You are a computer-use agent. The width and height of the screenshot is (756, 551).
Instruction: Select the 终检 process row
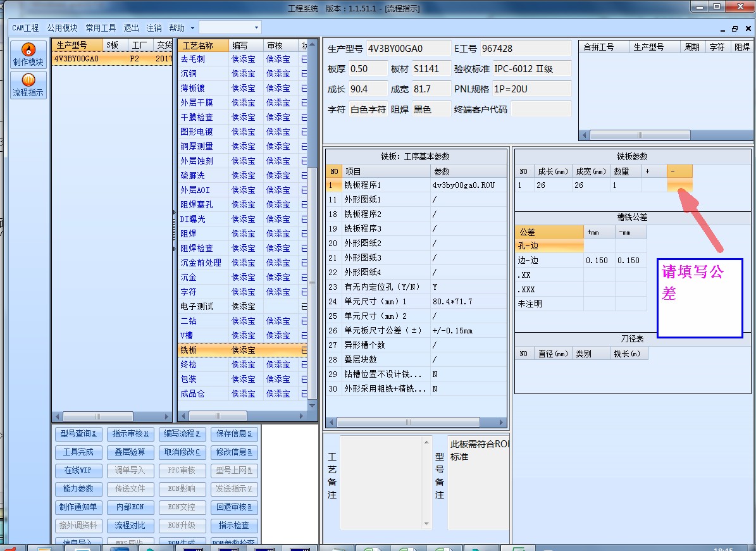point(242,364)
